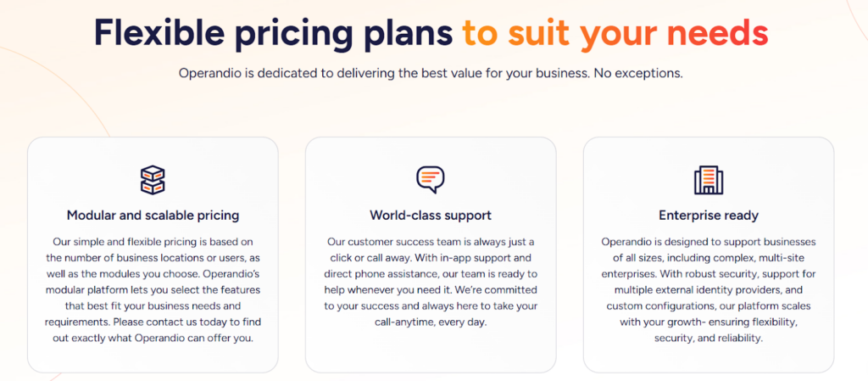This screenshot has width=868, height=381.
Task: Click the 'Enterprise ready' heading
Action: point(708,216)
